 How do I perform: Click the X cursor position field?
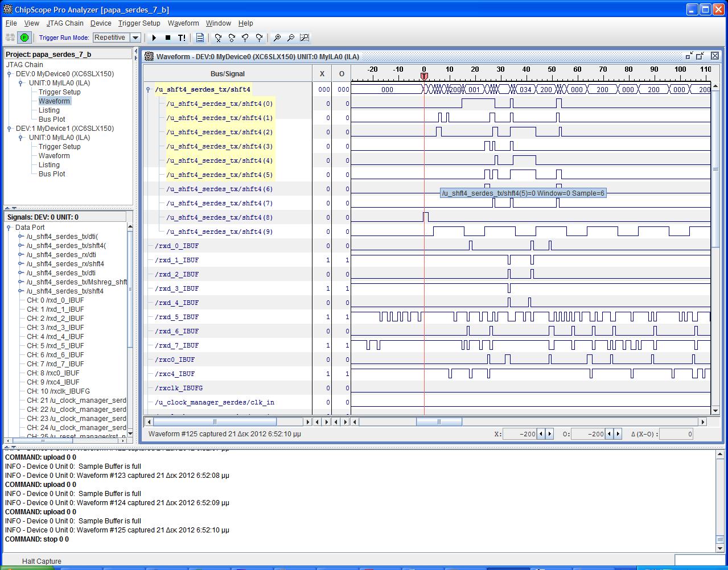[x=520, y=434]
